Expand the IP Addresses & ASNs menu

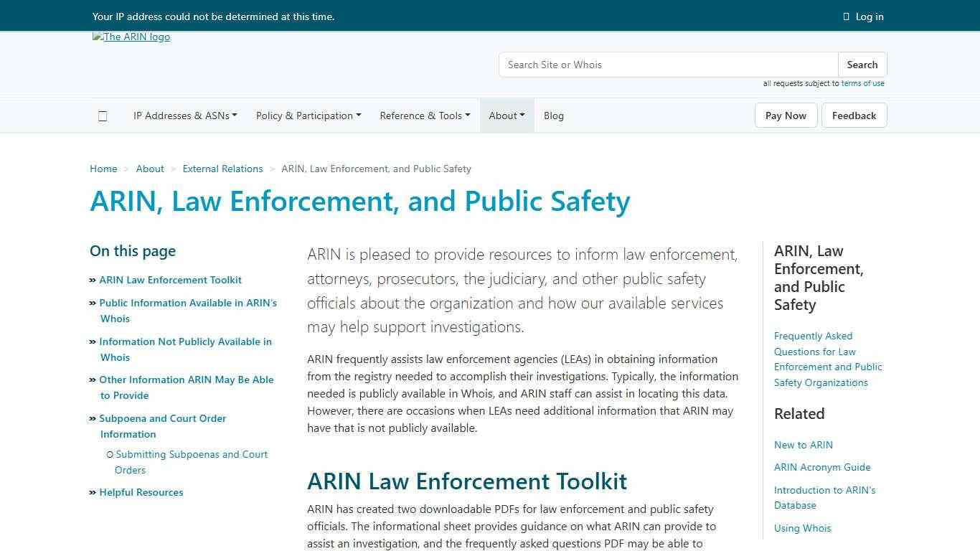(184, 116)
